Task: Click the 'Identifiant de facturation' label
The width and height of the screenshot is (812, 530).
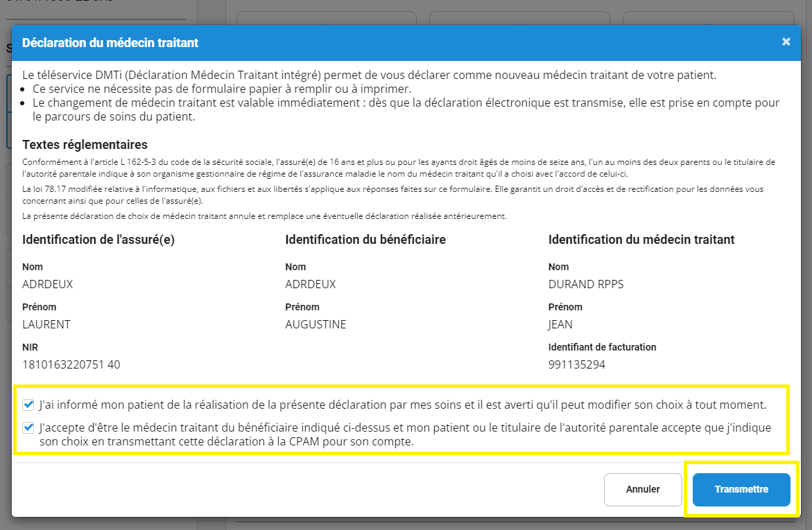Action: 602,347
